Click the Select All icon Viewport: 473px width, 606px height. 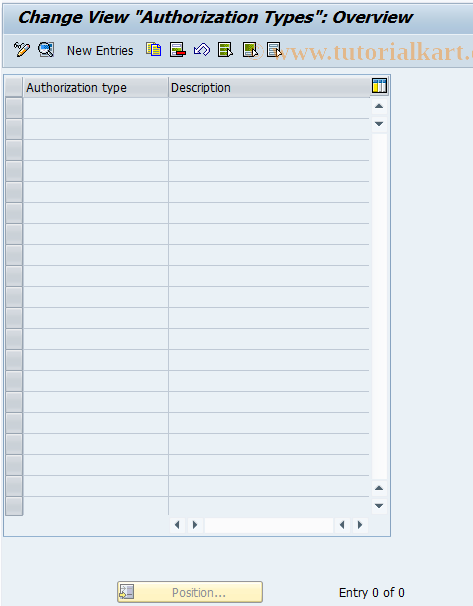coord(225,50)
